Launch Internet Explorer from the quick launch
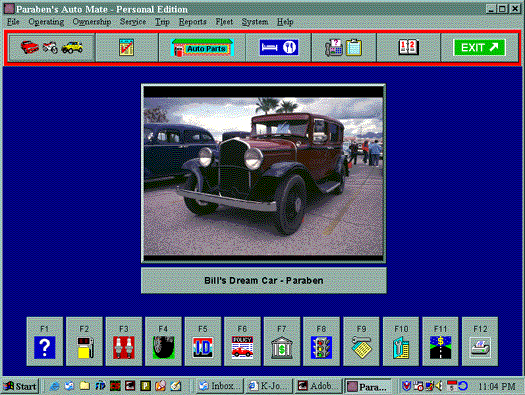 coord(54,386)
